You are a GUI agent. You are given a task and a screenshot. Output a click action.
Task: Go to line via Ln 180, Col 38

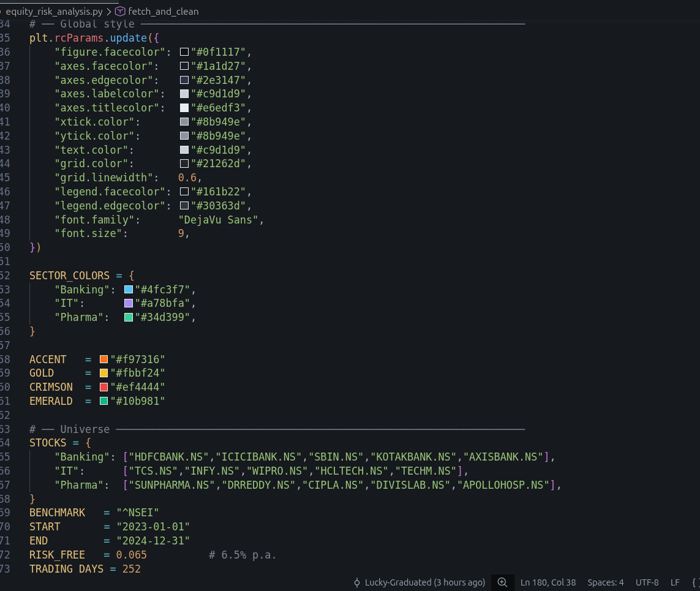coord(548,582)
